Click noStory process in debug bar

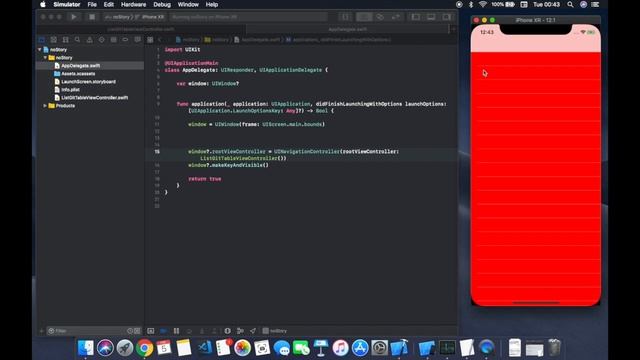(x=275, y=331)
